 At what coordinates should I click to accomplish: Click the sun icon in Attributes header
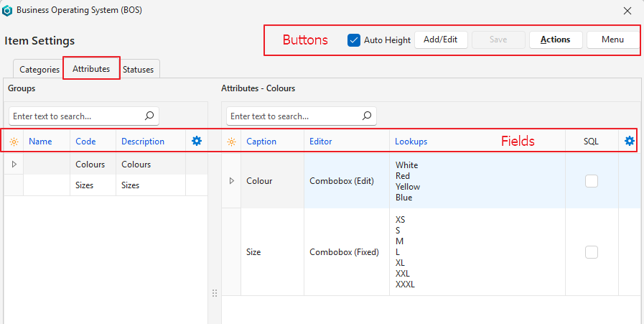[x=231, y=142]
